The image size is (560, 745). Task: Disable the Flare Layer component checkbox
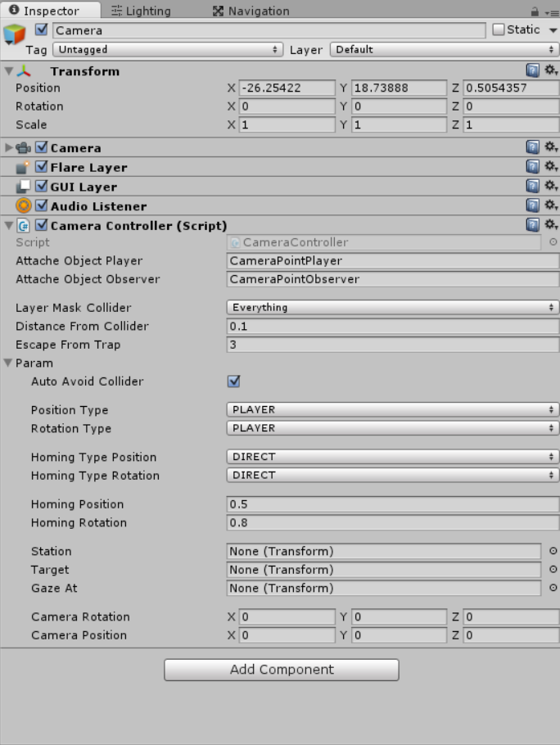[x=42, y=167]
